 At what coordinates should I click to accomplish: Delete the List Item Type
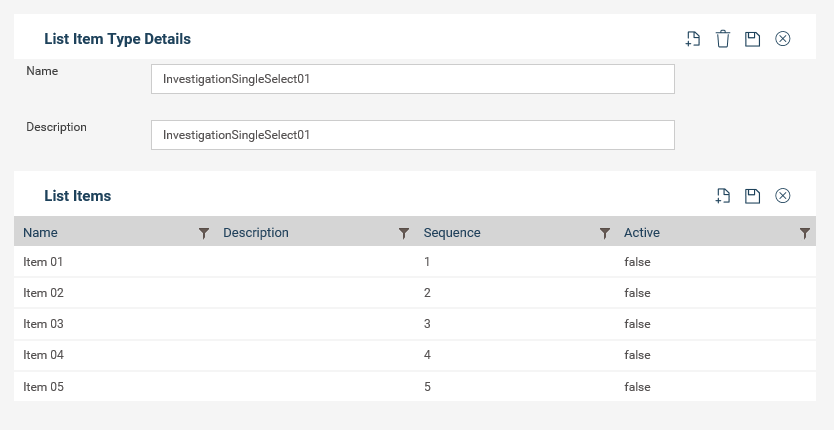723,39
